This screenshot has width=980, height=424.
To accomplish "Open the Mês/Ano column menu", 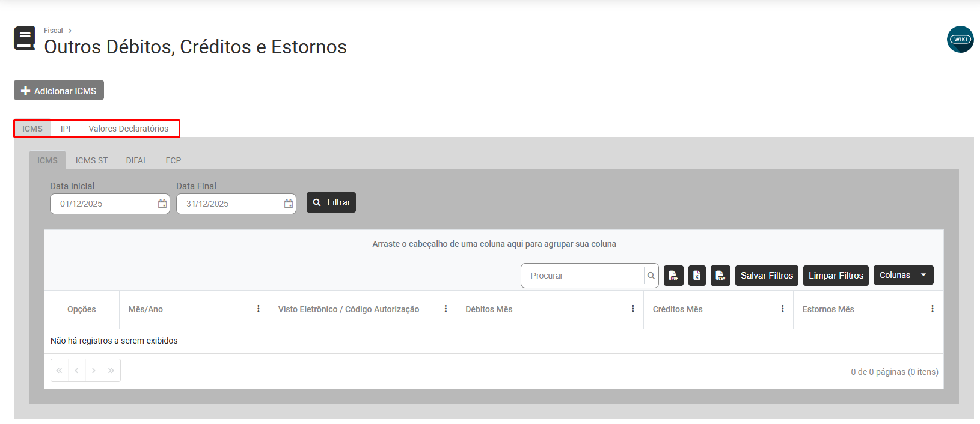I will [259, 309].
